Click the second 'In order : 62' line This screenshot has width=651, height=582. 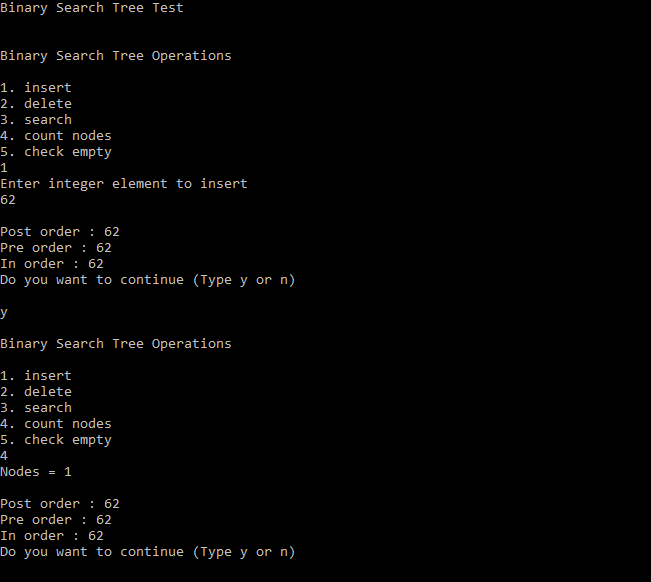(52, 536)
